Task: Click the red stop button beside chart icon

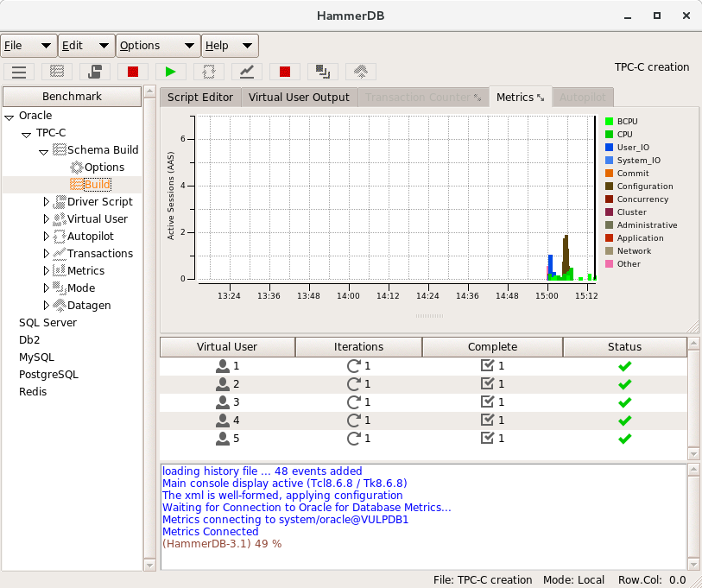Action: [x=285, y=72]
